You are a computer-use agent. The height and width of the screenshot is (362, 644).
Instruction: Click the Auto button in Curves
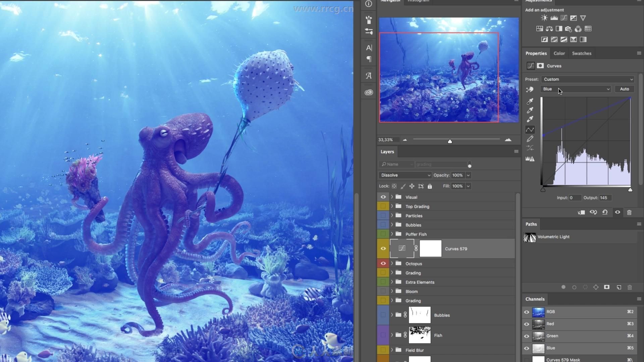624,89
